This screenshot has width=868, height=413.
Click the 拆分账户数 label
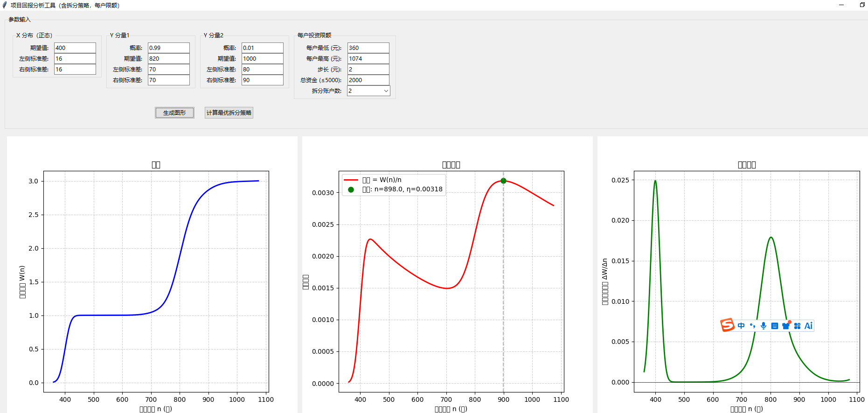pos(327,91)
